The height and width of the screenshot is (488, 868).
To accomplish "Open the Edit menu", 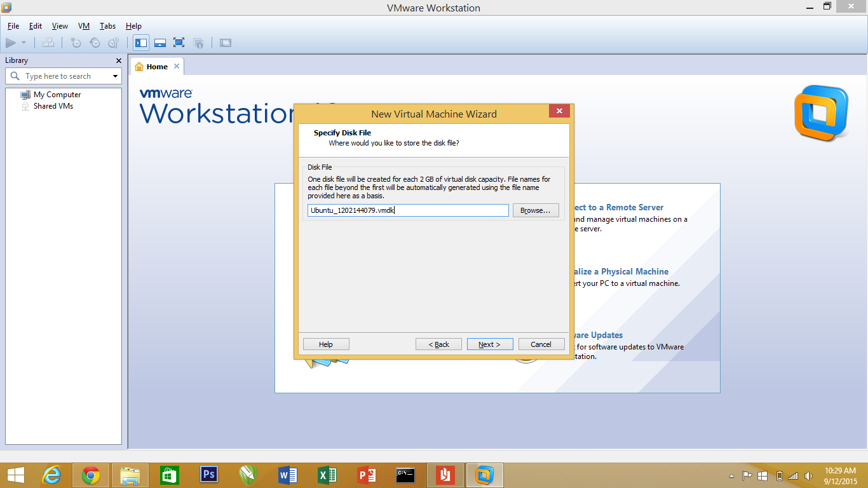I will coord(36,26).
